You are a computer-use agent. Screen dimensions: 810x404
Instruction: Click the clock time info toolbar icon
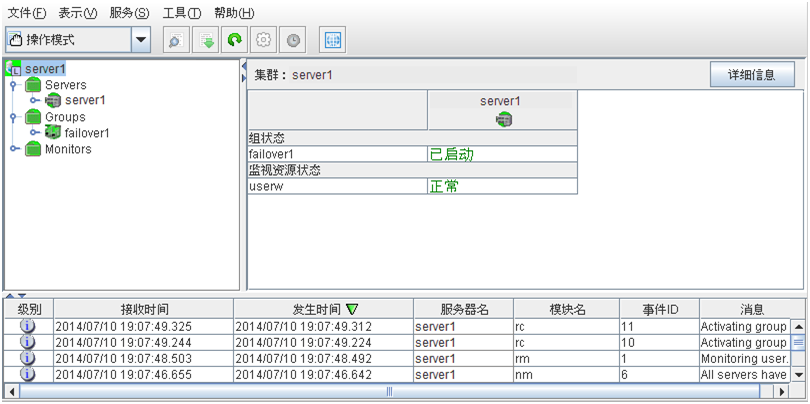click(x=293, y=40)
